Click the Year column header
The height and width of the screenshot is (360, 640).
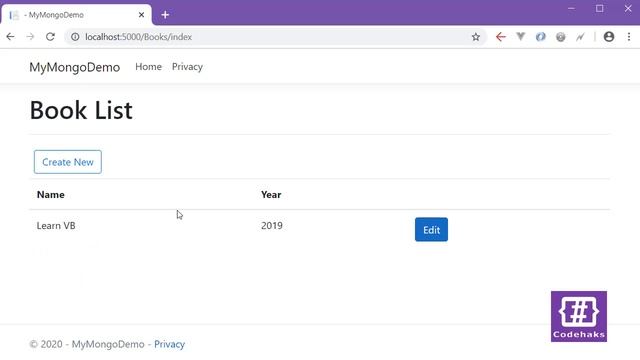point(271,195)
